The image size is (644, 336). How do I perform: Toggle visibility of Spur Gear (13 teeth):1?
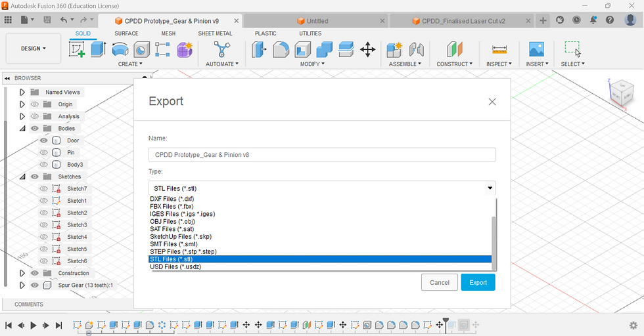[35, 285]
